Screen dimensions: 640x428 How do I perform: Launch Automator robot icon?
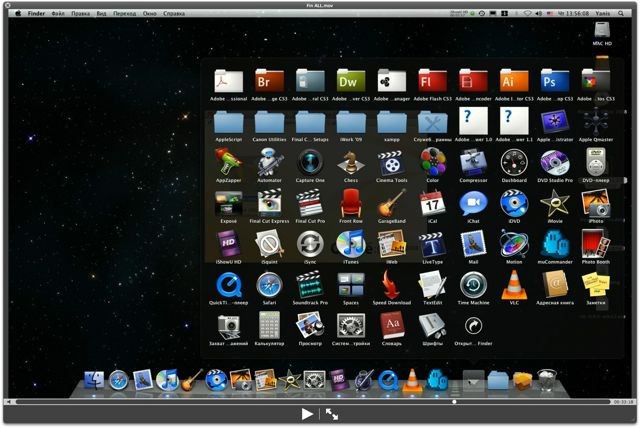click(269, 162)
